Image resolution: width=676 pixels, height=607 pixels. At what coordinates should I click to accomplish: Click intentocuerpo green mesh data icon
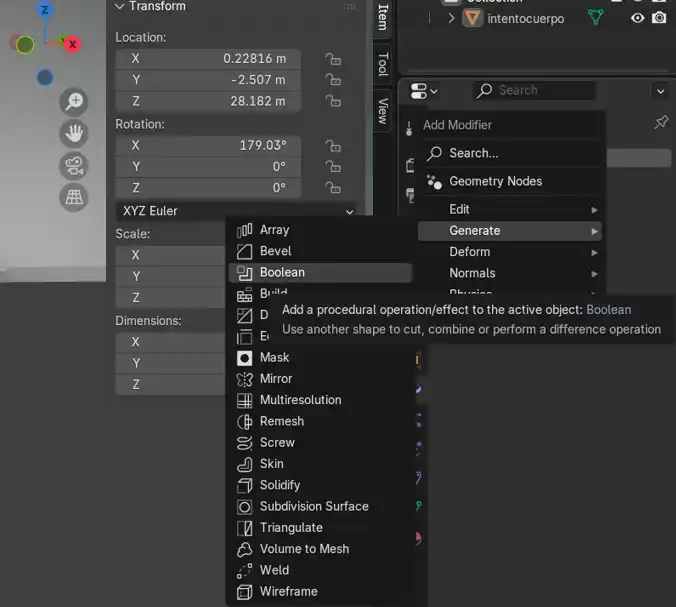(595, 18)
